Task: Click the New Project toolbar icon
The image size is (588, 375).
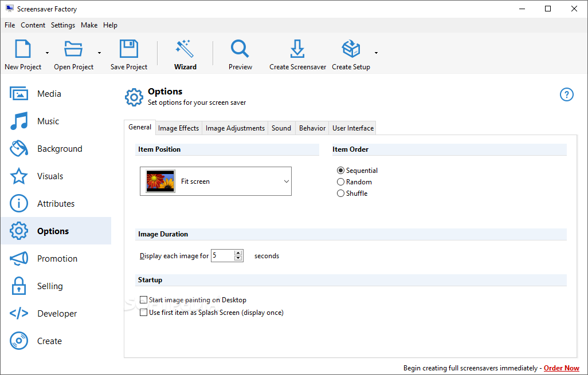Action: point(22,49)
